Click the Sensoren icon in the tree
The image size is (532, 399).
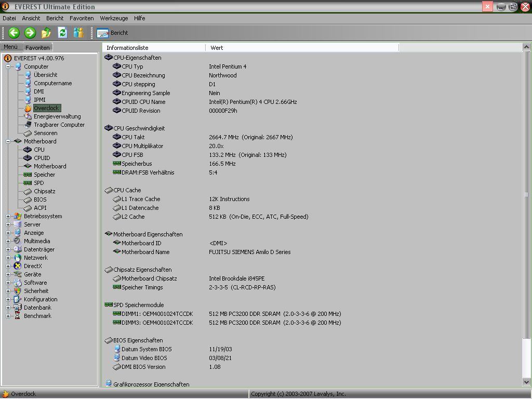pyautogui.click(x=28, y=133)
